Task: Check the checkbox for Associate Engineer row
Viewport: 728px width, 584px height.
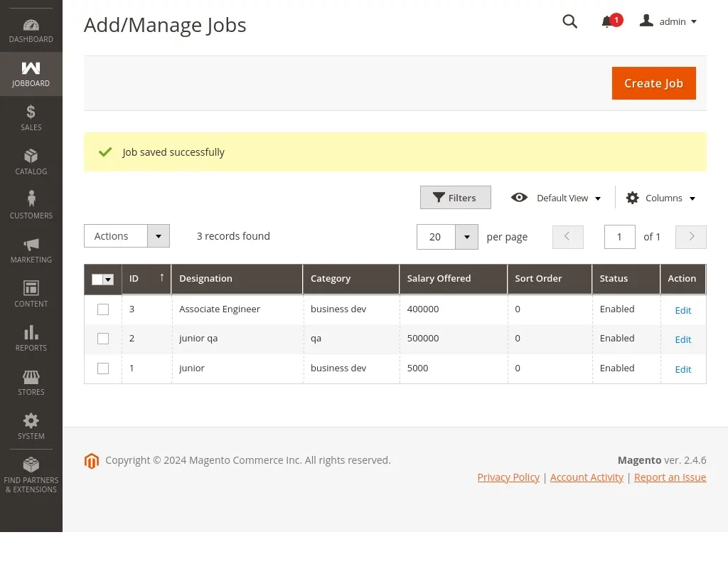Action: [x=102, y=309]
